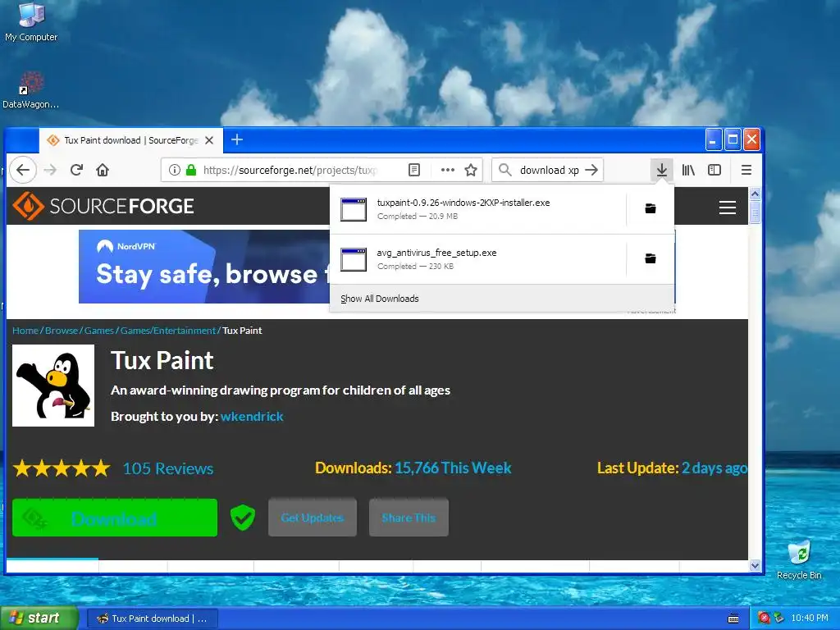Viewport: 840px width, 630px height.
Task: Follow the Games/Entertainment breadcrumb link
Action: pyautogui.click(x=168, y=331)
